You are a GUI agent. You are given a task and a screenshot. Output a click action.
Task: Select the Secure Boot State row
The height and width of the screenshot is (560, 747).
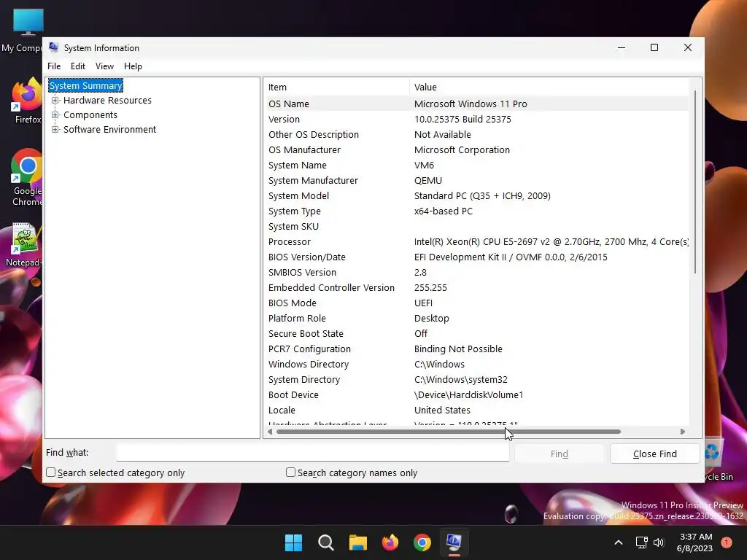click(478, 333)
